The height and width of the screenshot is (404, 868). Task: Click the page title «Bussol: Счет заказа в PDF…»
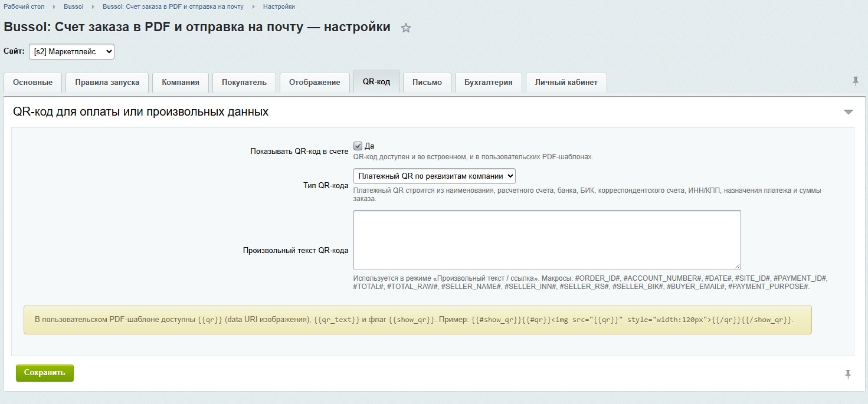click(197, 27)
